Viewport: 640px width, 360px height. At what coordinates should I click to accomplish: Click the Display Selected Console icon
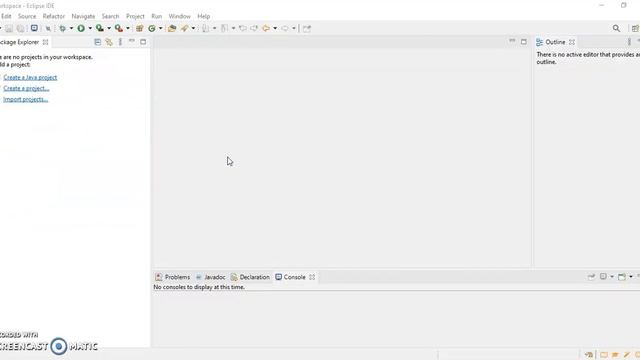point(603,277)
